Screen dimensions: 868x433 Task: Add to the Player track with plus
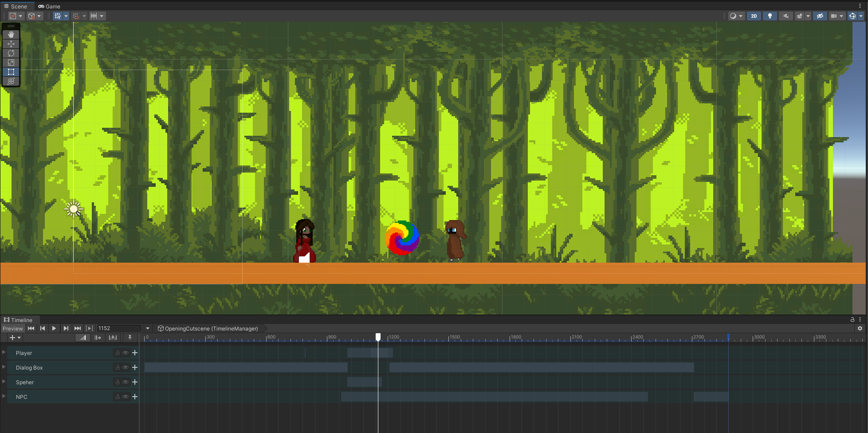click(x=135, y=353)
